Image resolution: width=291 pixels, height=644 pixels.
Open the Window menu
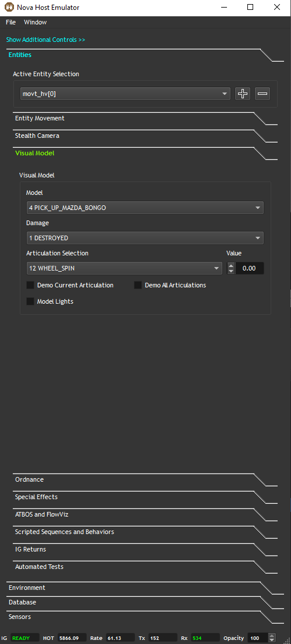36,22
